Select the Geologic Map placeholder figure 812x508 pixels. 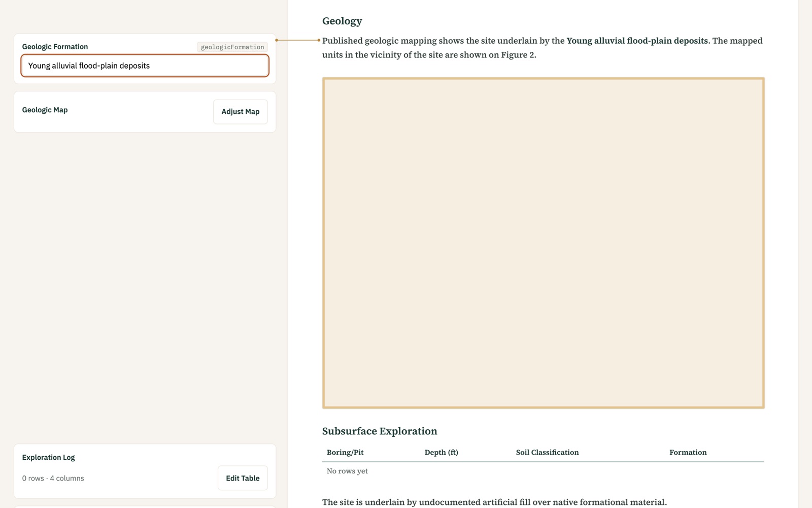click(543, 243)
